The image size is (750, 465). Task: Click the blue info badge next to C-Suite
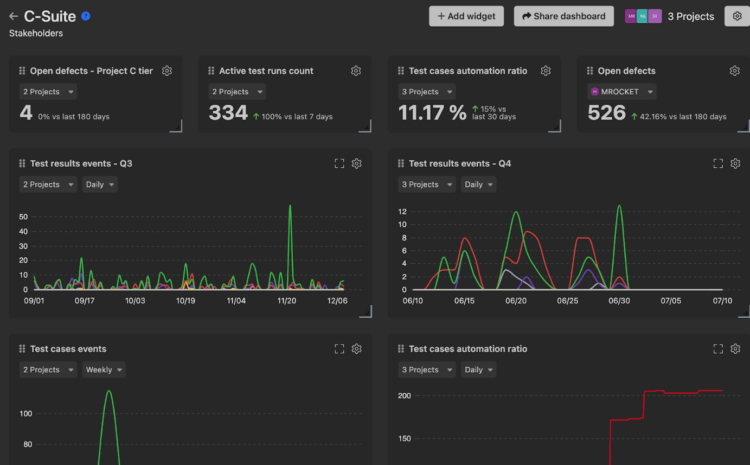pos(86,16)
